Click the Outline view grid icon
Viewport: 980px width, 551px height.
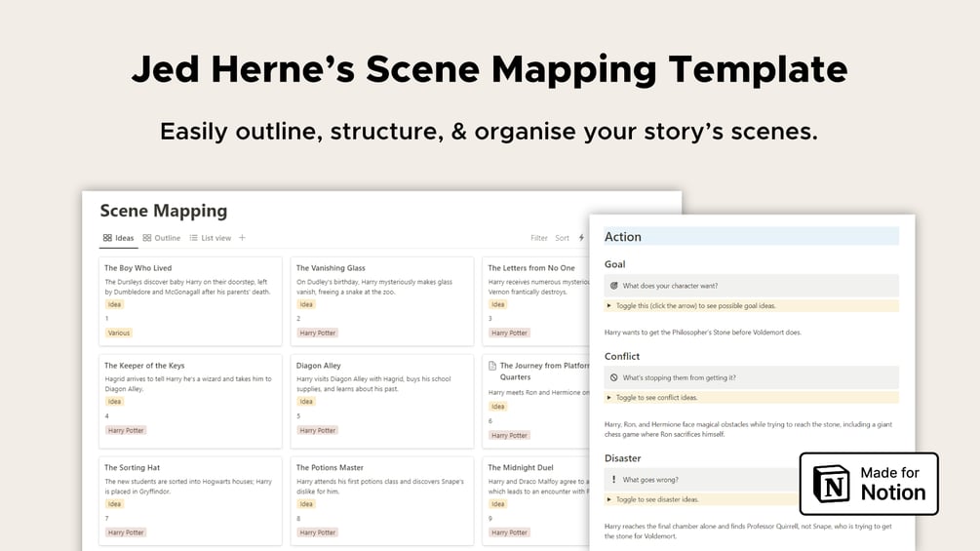click(x=146, y=238)
